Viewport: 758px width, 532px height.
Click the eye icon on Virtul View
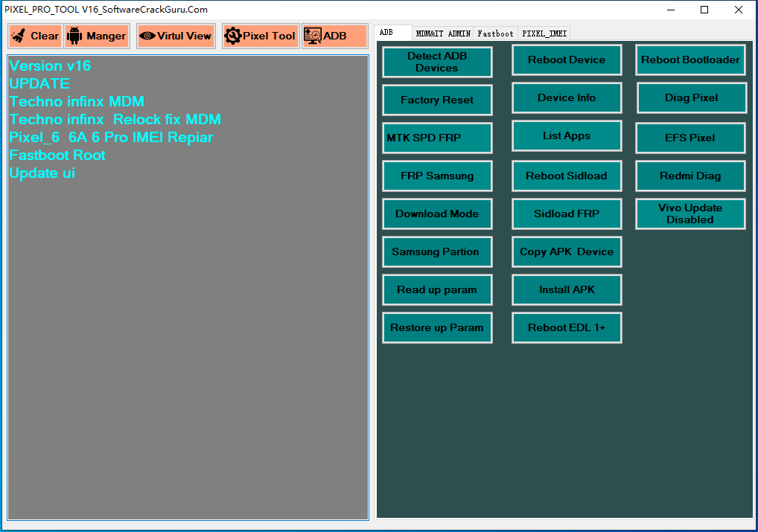(147, 36)
